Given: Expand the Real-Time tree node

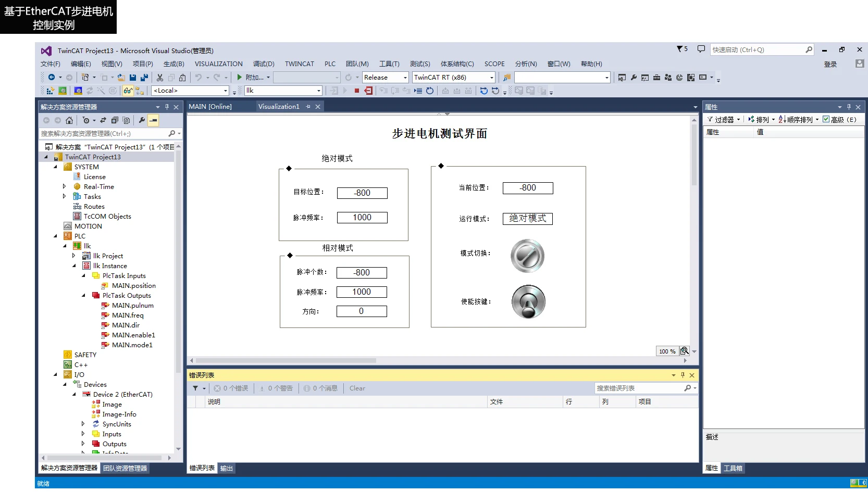Looking at the screenshot, I should point(65,187).
